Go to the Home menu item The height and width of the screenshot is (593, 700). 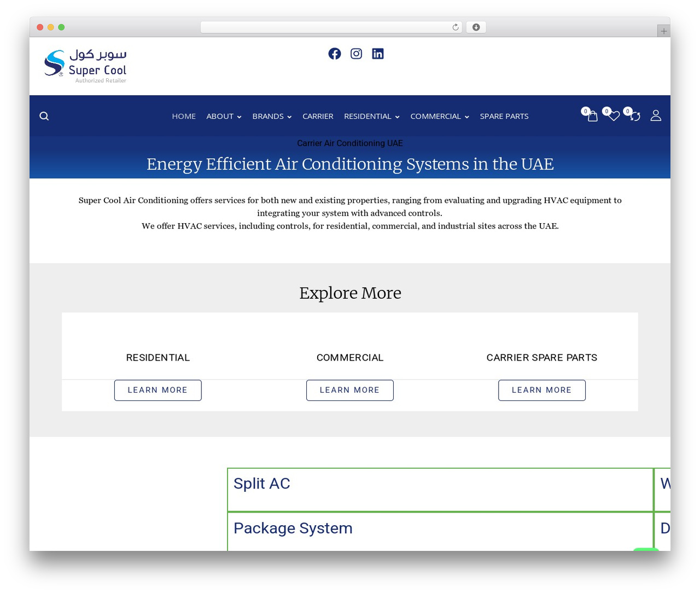[x=184, y=116]
